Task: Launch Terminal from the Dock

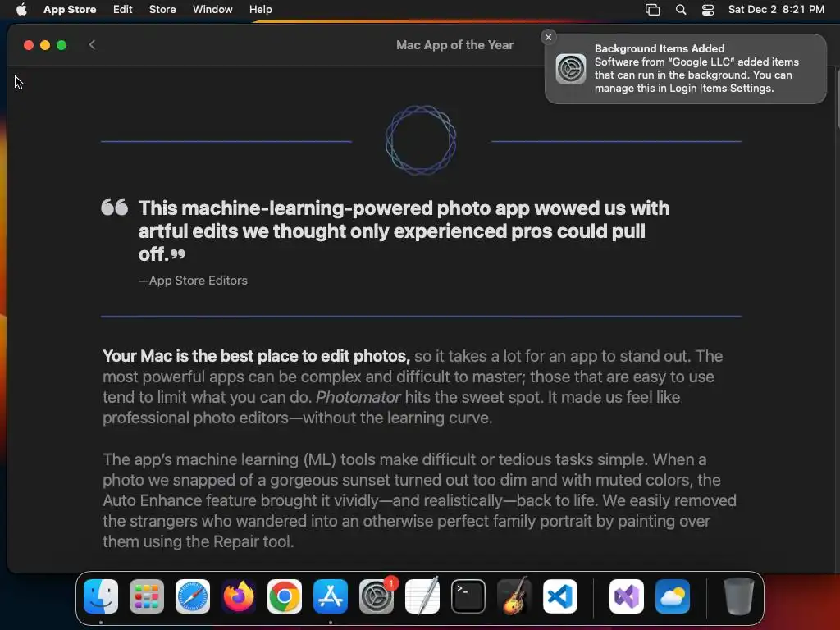Action: point(468,596)
